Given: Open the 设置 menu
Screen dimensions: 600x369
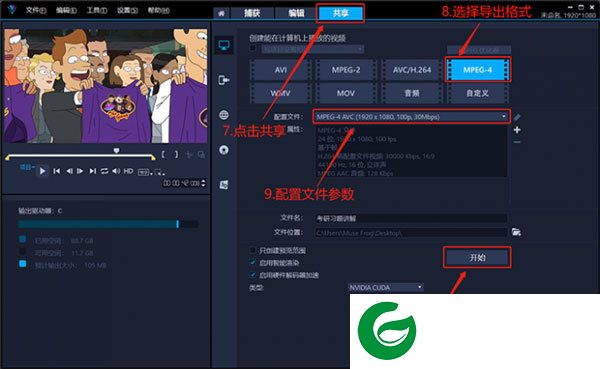Looking at the screenshot, I should [127, 10].
